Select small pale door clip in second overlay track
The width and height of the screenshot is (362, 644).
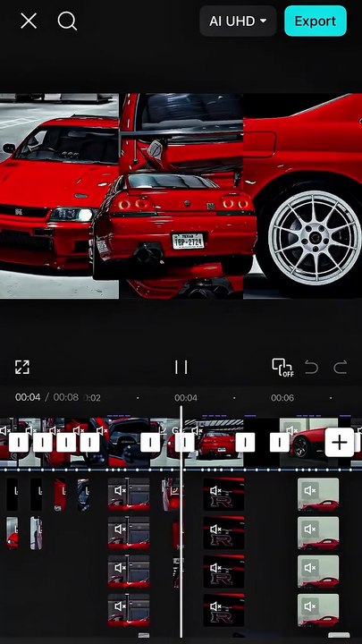click(36, 533)
